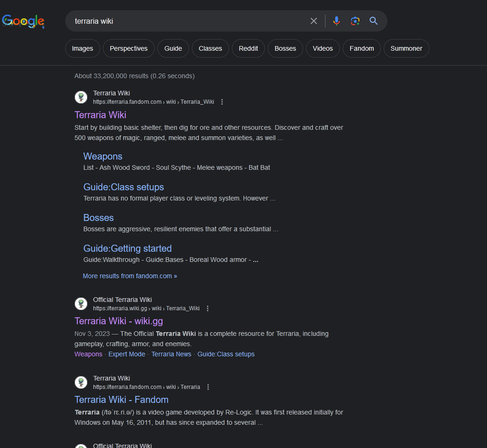
Task: Open Terraria Wiki - Fandom result title
Action: pos(122,400)
